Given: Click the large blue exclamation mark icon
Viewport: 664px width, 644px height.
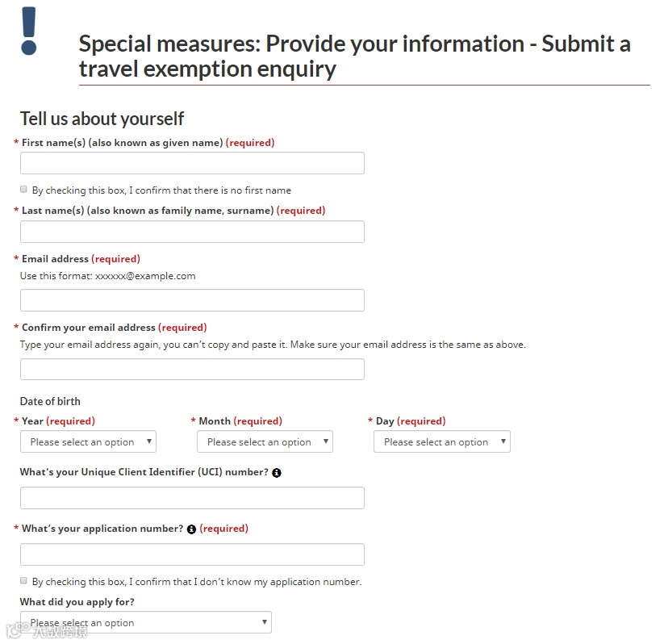Looking at the screenshot, I should (x=29, y=31).
